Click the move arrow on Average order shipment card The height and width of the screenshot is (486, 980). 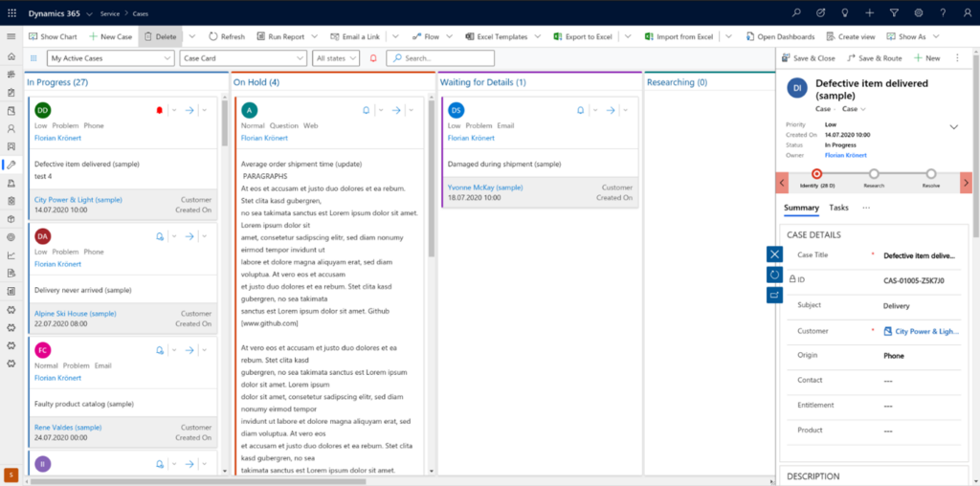(x=396, y=111)
